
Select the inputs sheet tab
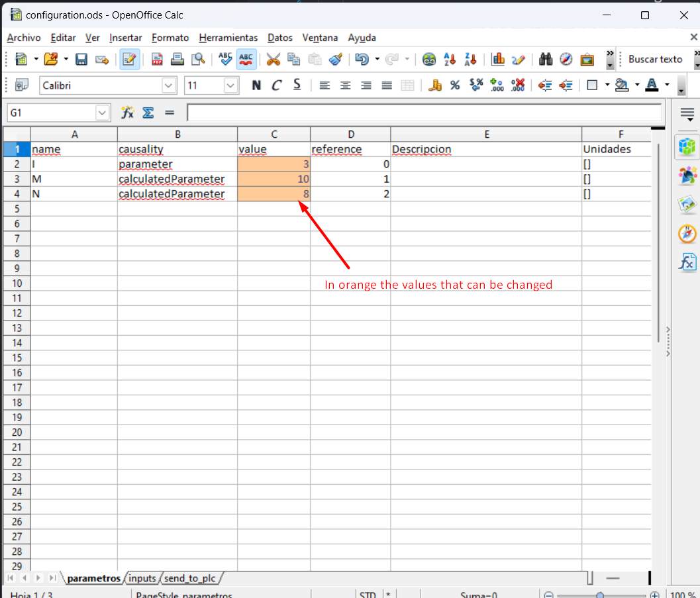click(142, 578)
